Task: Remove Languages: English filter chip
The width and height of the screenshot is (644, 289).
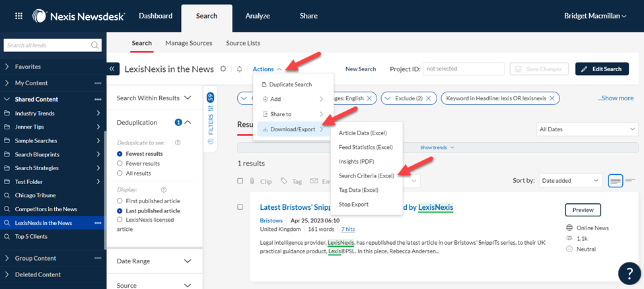Action: [369, 98]
